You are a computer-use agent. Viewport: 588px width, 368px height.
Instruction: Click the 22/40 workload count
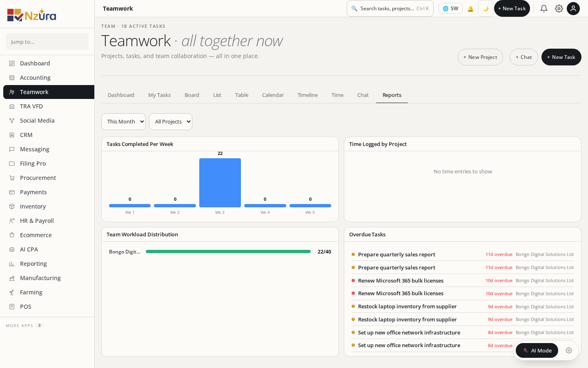pos(324,252)
